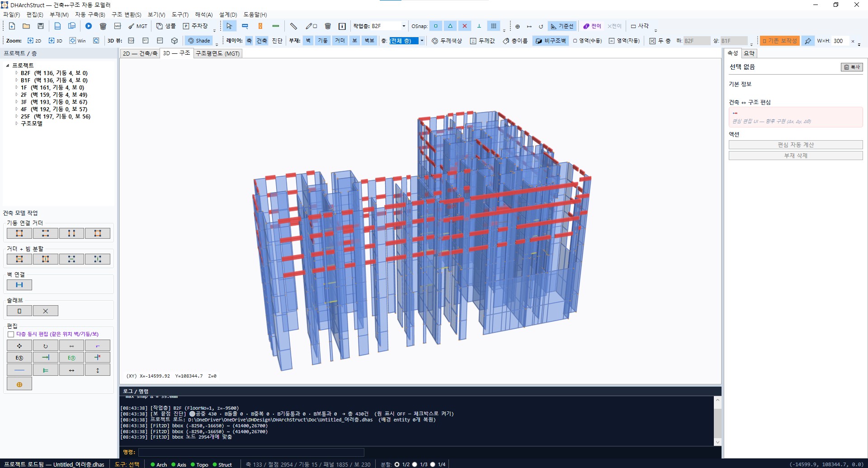Toggle the 거더 member filter
Image resolution: width=868 pixels, height=468 pixels.
point(340,41)
